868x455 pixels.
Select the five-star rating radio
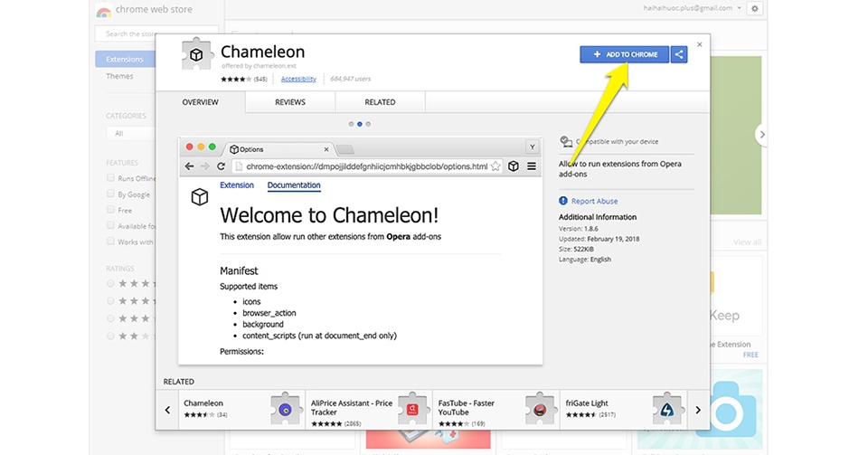[110, 283]
